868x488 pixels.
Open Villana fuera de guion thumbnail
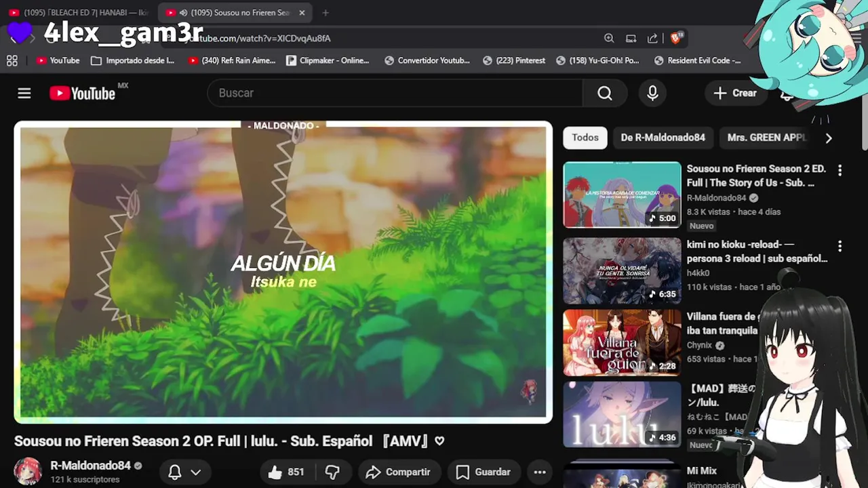(x=622, y=343)
